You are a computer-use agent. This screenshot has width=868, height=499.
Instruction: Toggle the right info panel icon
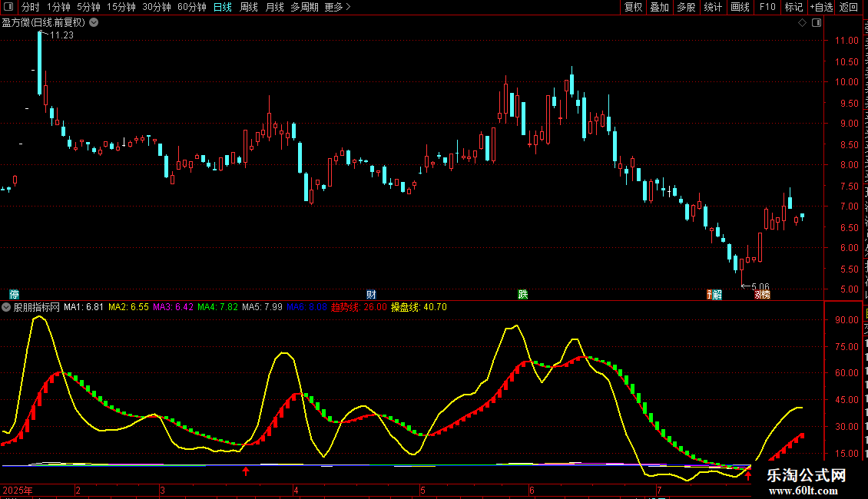pyautogui.click(x=817, y=23)
